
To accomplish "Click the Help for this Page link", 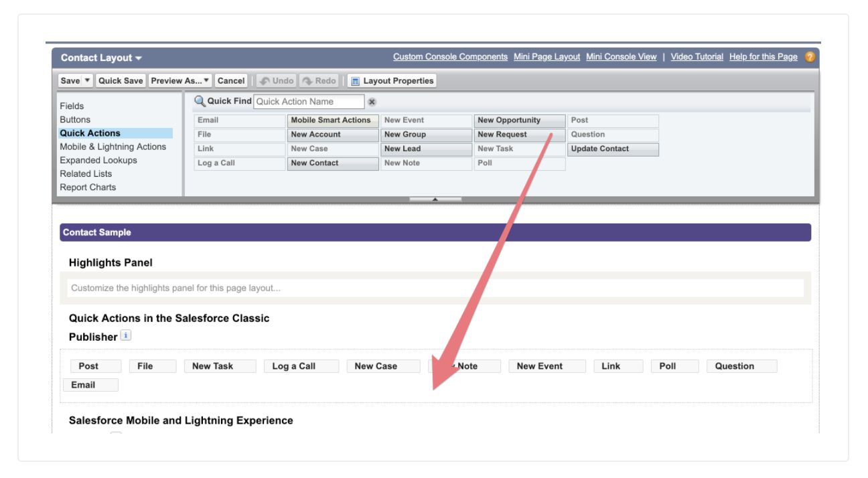I will click(764, 57).
